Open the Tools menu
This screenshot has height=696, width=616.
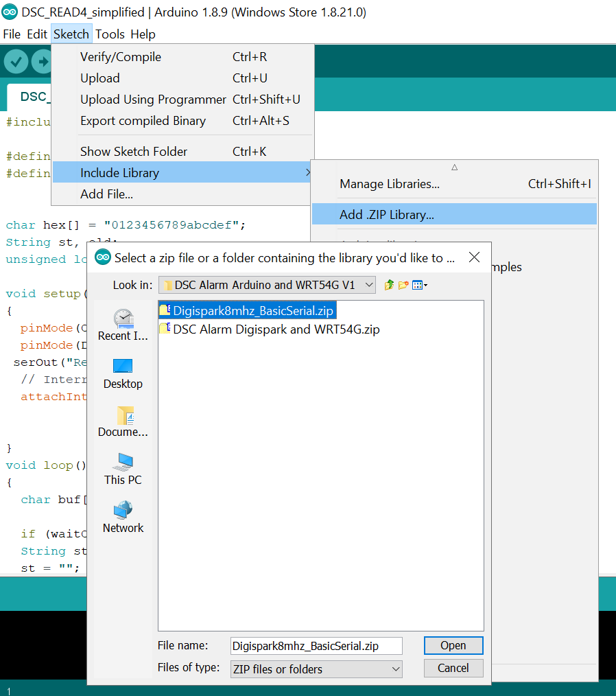tap(110, 34)
